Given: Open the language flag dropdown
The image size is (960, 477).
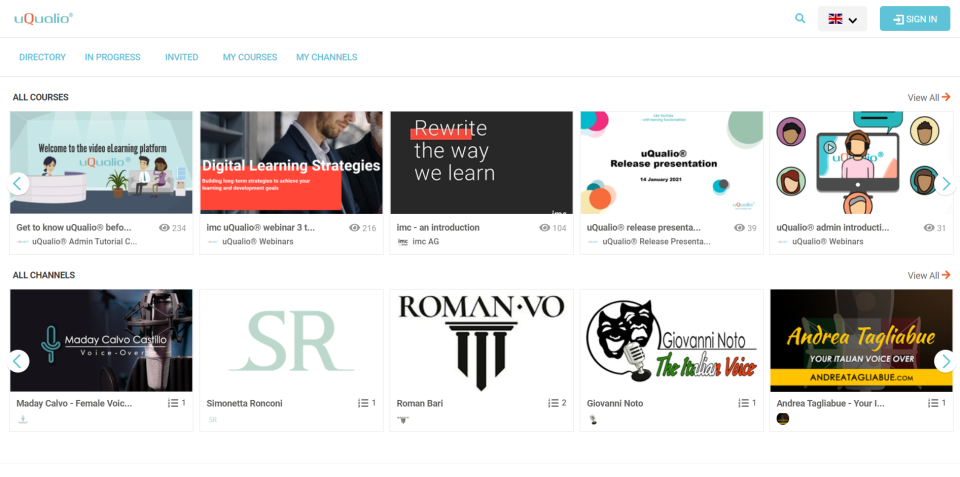Looking at the screenshot, I should click(842, 19).
